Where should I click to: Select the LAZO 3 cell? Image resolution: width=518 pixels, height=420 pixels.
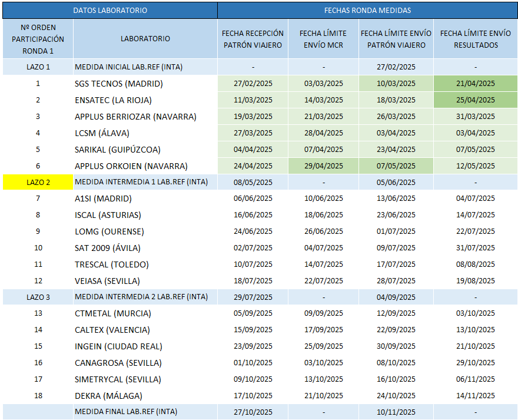[38, 297]
